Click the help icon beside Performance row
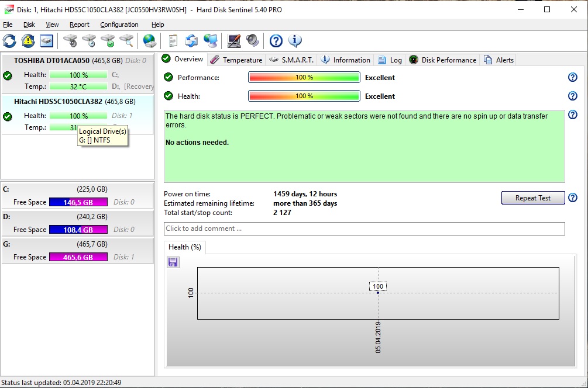Image resolution: width=588 pixels, height=388 pixels. [x=573, y=78]
